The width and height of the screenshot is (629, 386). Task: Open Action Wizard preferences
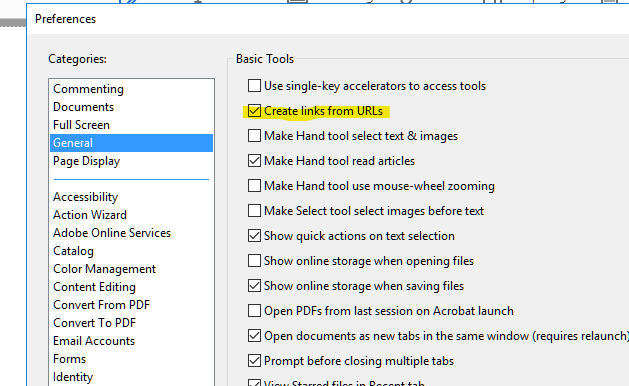tap(132, 215)
